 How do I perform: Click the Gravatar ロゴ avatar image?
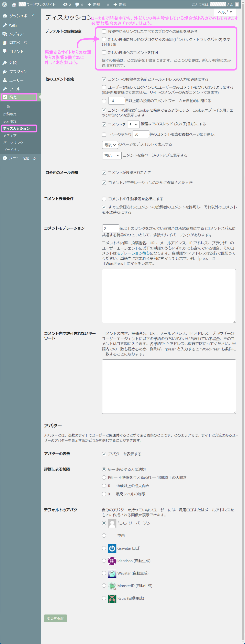(112, 548)
